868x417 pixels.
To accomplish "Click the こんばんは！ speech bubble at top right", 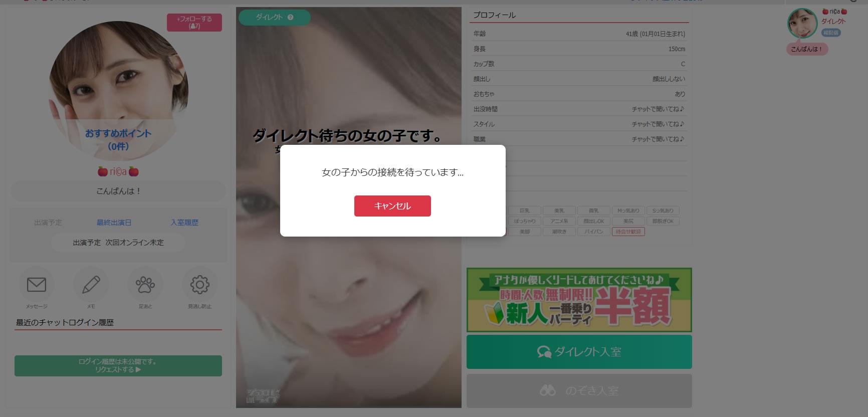I will 806,49.
